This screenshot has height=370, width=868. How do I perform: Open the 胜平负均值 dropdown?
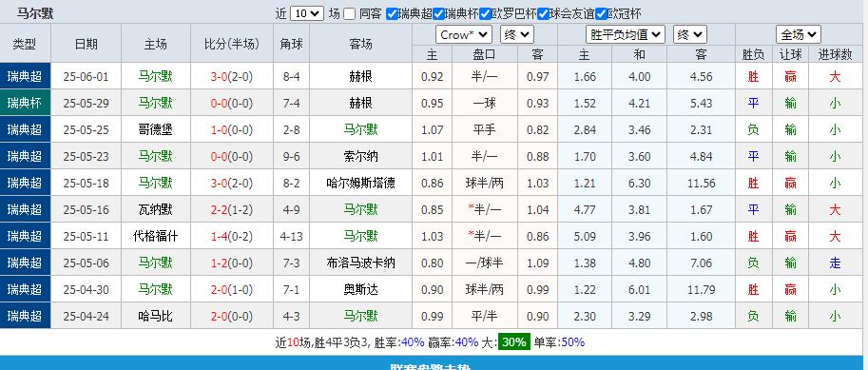[626, 35]
